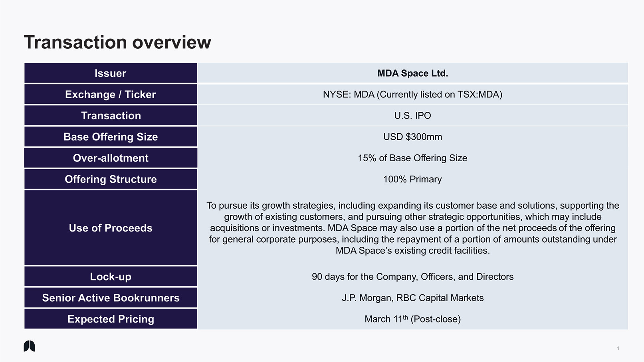Click the "Transaction overview" slide title
Screen dimensions: 644x362
pos(117,42)
